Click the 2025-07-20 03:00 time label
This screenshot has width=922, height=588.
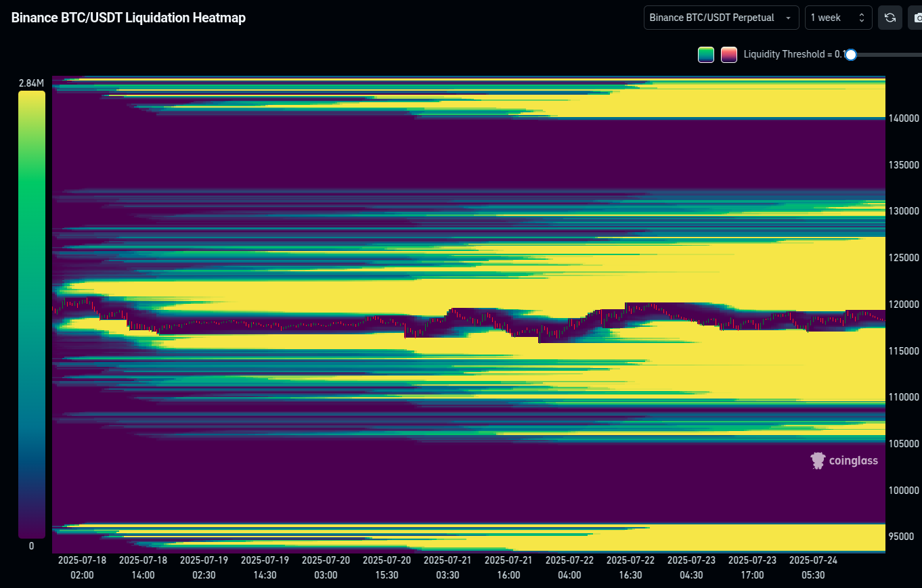pyautogui.click(x=326, y=568)
